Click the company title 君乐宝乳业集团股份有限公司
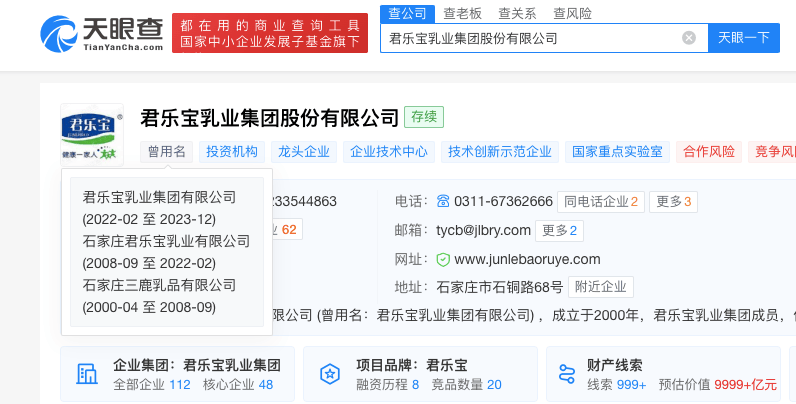The width and height of the screenshot is (796, 404). click(270, 118)
